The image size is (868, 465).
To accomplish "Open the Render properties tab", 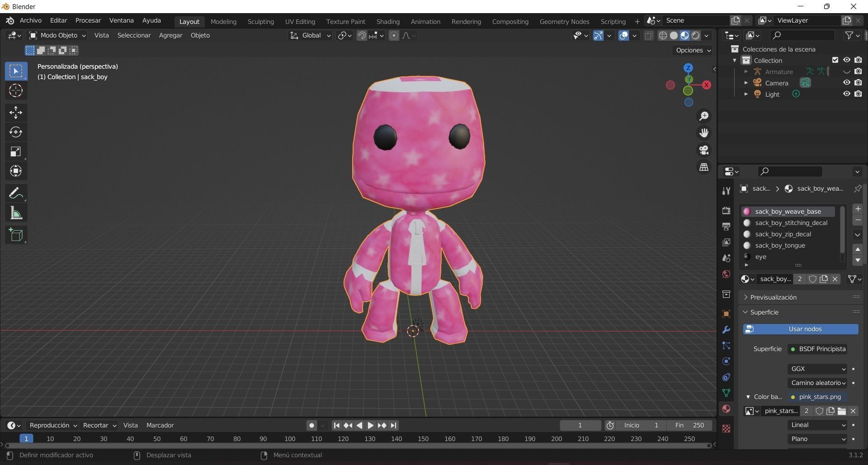I will point(726,211).
